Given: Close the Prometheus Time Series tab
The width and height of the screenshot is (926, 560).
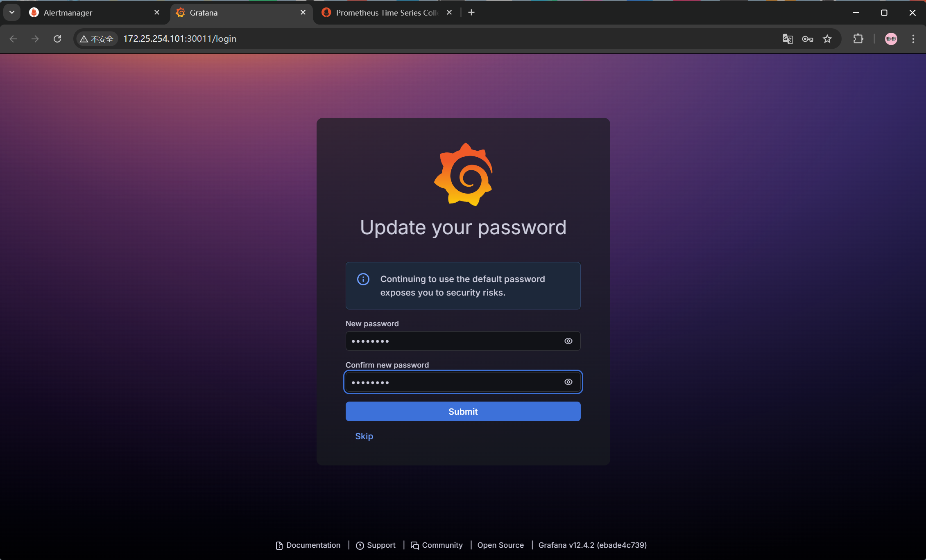Looking at the screenshot, I should [x=449, y=13].
